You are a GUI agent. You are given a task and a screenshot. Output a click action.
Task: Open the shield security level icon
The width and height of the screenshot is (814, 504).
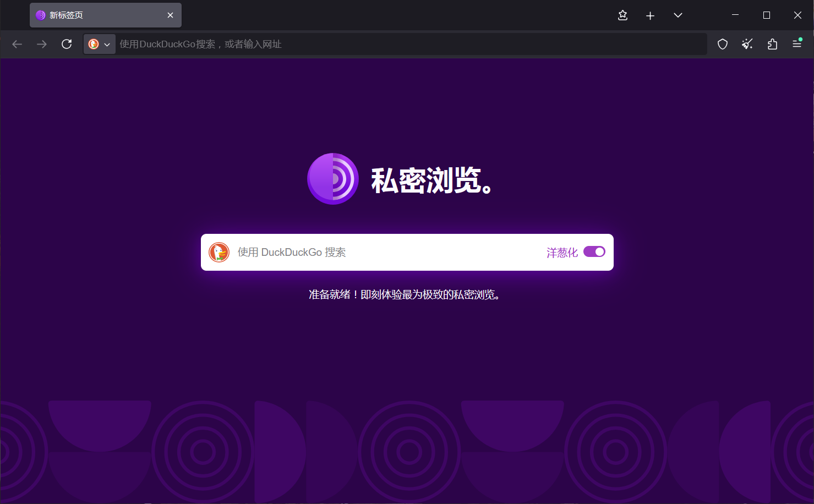(x=722, y=44)
